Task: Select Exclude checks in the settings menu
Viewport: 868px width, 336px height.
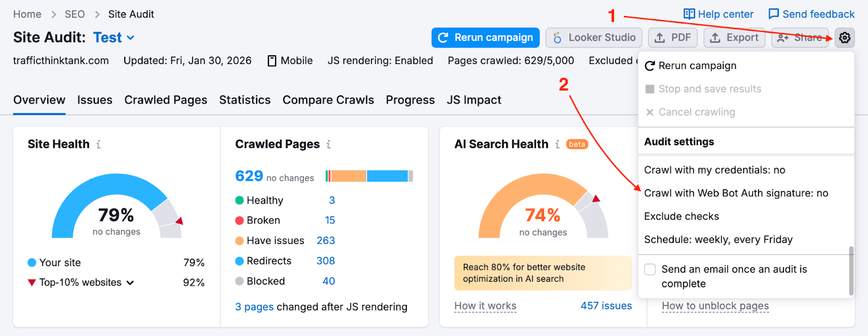Action: (681, 216)
